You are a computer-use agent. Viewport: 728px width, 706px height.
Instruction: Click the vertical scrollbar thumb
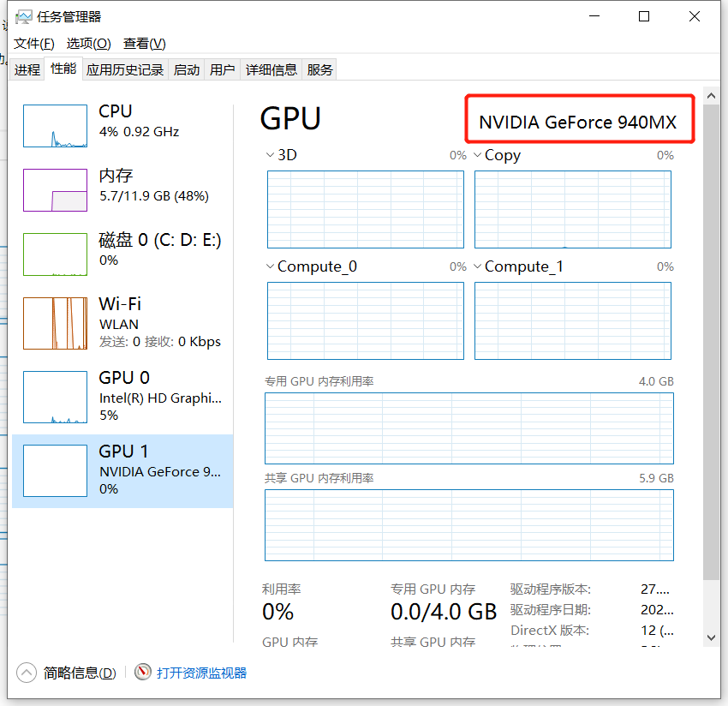coord(711,342)
